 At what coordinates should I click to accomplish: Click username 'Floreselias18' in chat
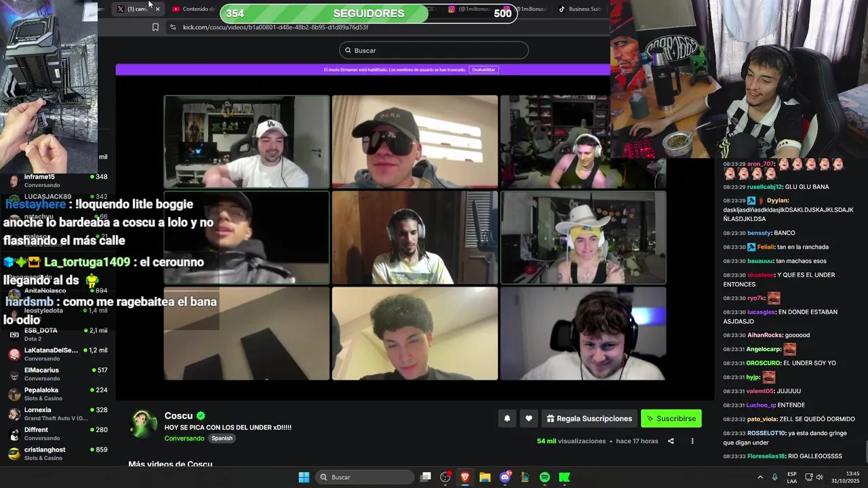pos(766,456)
